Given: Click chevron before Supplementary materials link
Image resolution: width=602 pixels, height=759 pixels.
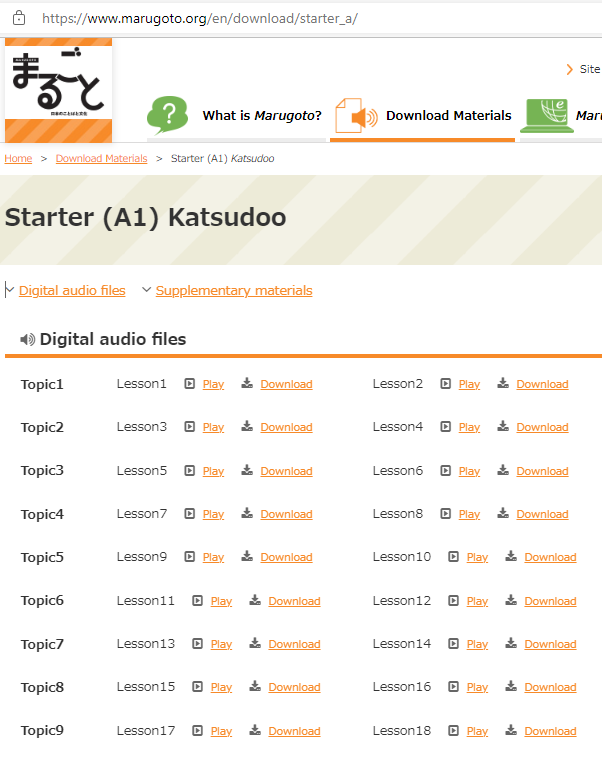Looking at the screenshot, I should 146,289.
